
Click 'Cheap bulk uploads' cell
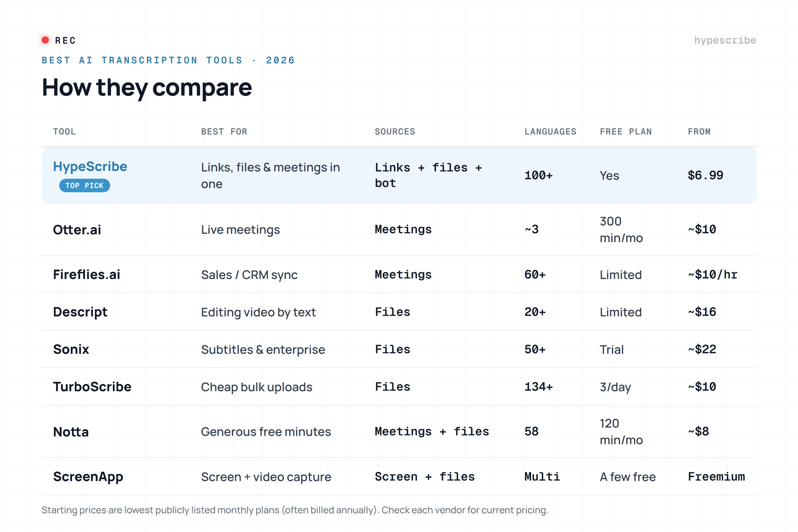point(256,387)
